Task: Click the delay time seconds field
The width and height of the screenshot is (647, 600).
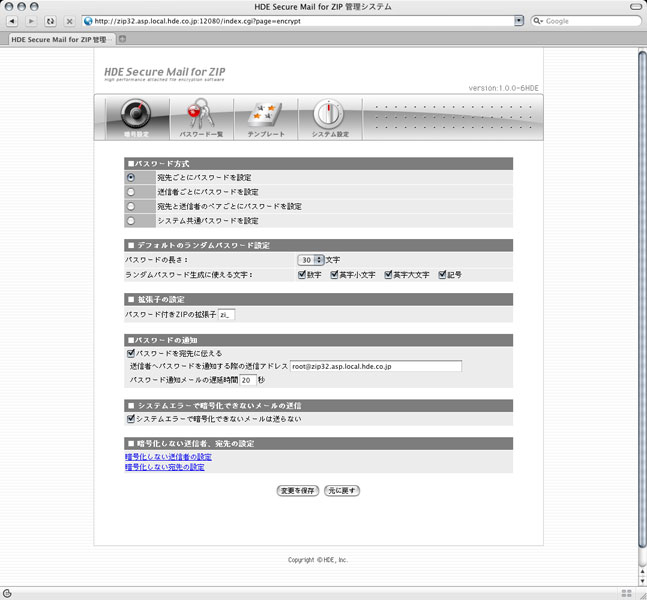Action: pos(248,380)
